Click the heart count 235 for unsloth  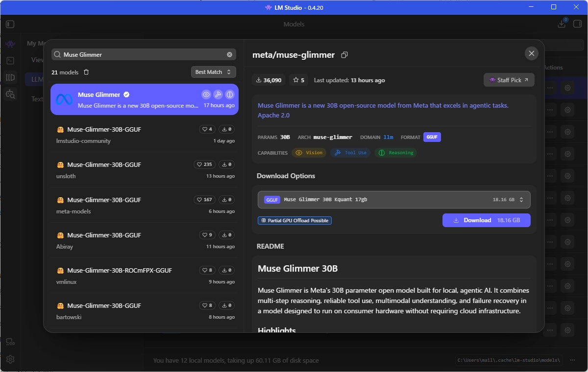(x=204, y=164)
